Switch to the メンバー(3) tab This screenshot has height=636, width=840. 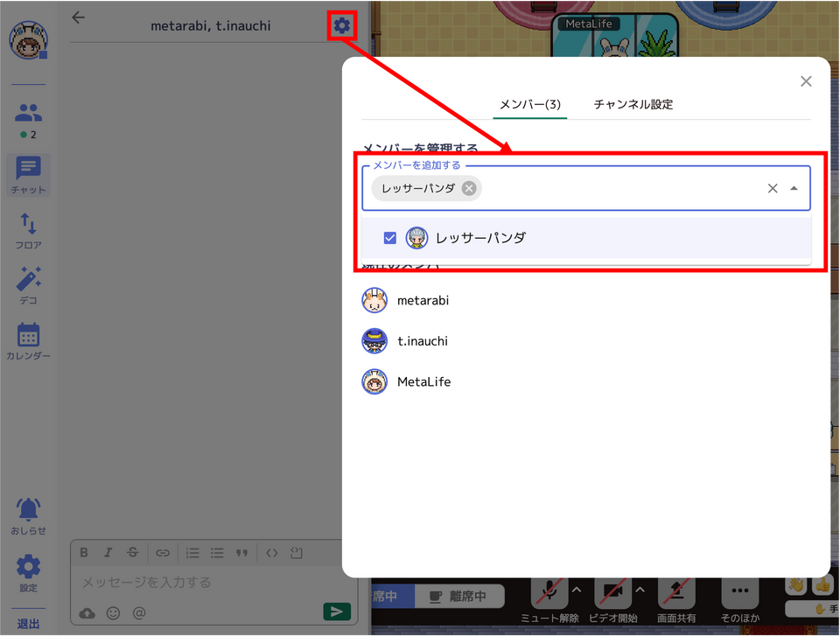[530, 104]
